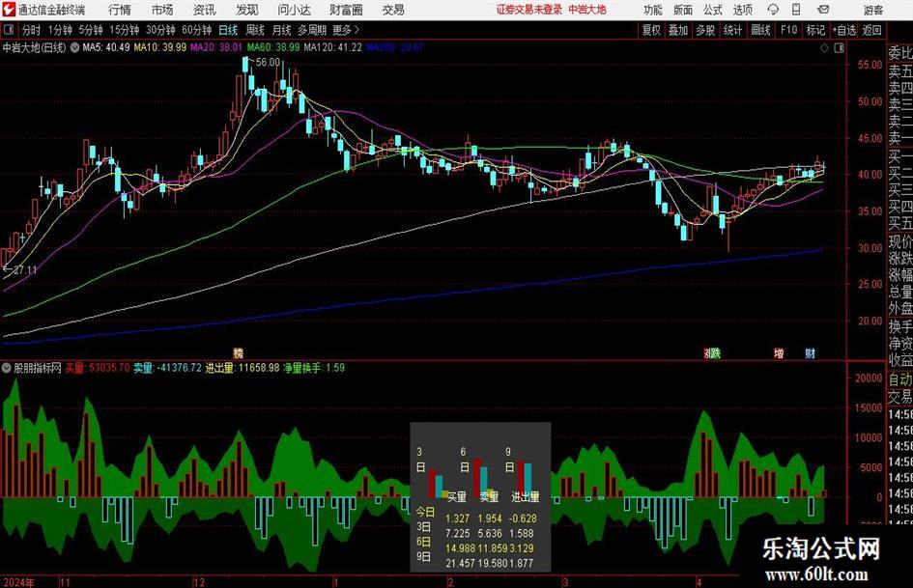Image resolution: width=913 pixels, height=588 pixels.
Task: Click the MA120: 41.22 indicator value
Action: point(332,47)
